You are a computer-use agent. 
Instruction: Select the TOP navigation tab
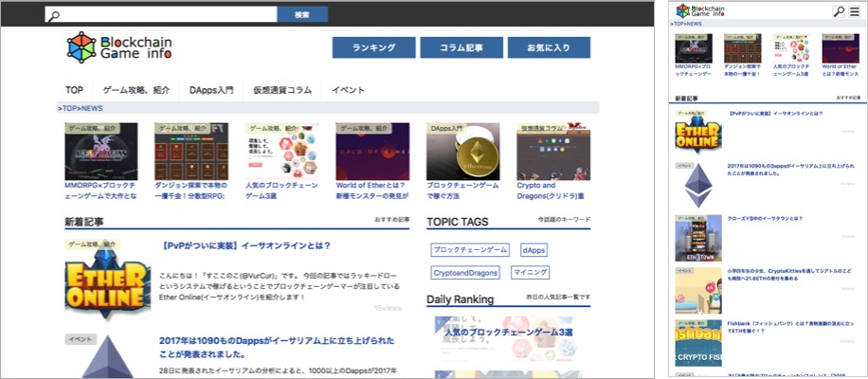(x=74, y=90)
